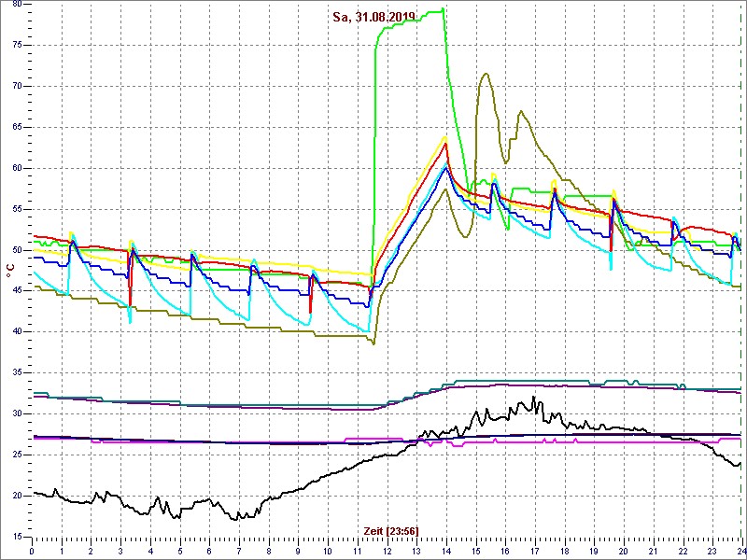The image size is (747, 560).
Task: Select the 55 label on the temperature axis
Action: [18, 209]
